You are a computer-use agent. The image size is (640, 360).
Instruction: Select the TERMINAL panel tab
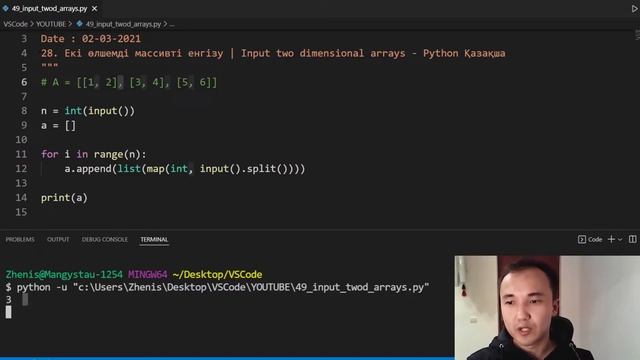[154, 240]
